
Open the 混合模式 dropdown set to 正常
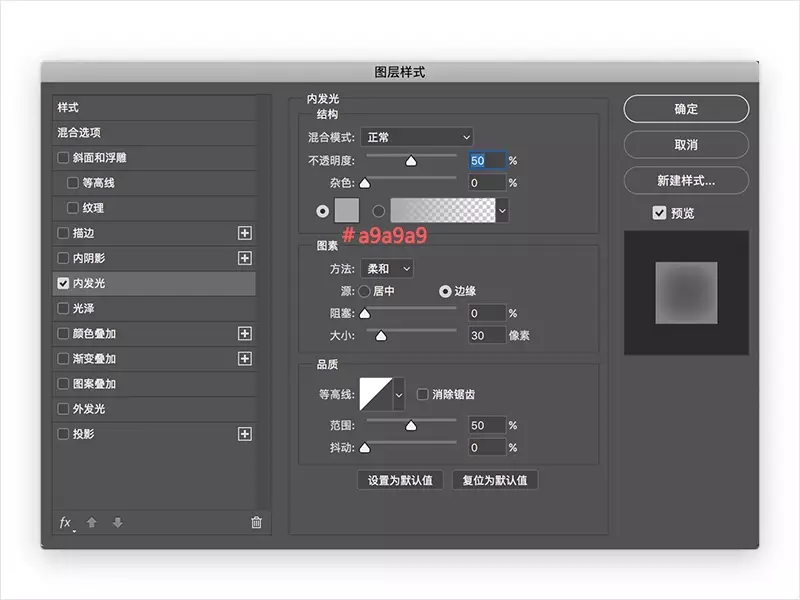click(416, 137)
